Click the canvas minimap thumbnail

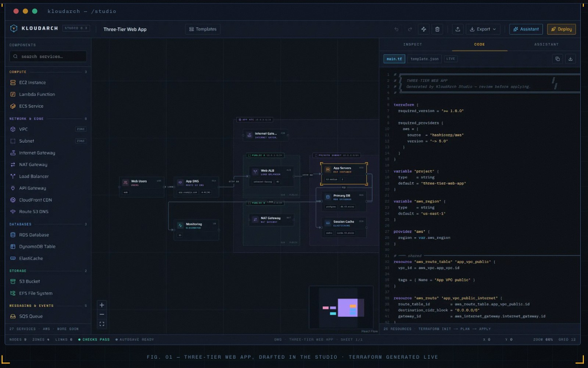[x=341, y=307]
